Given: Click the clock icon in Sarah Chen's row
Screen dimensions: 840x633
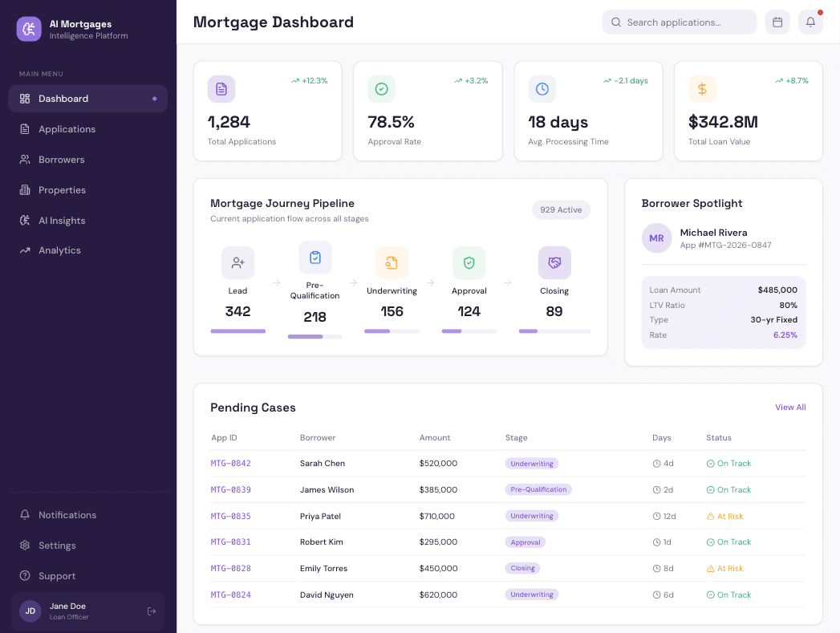Looking at the screenshot, I should pyautogui.click(x=656, y=464).
